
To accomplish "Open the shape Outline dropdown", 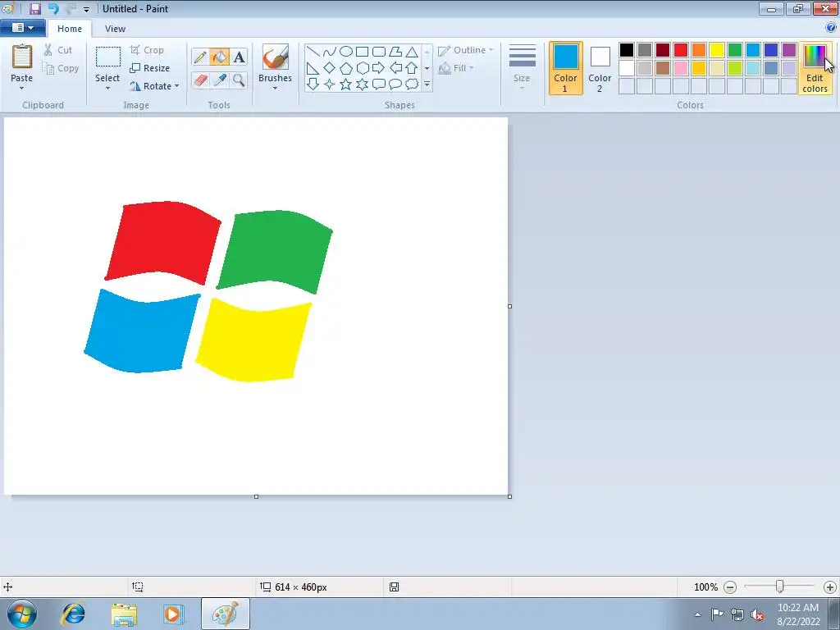I will pos(466,50).
